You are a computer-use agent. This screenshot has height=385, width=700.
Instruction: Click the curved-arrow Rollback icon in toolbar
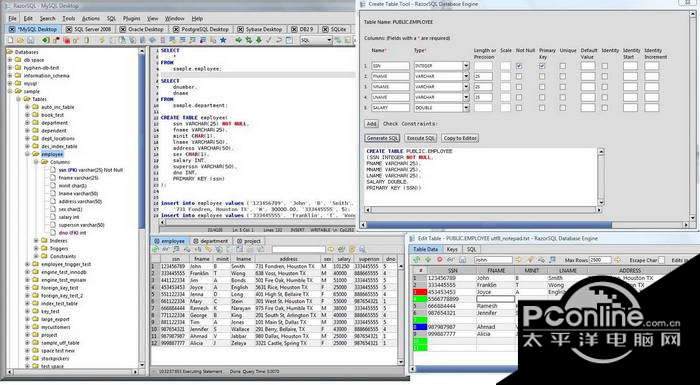coord(279,40)
